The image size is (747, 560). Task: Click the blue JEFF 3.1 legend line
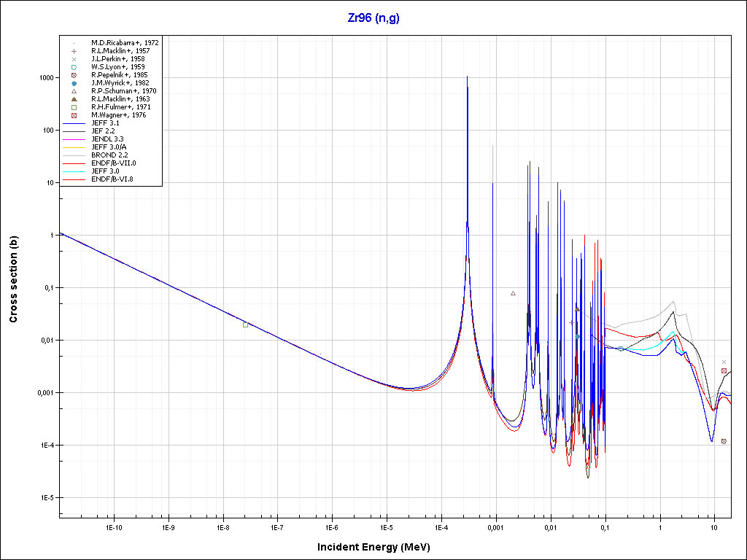click(x=74, y=123)
